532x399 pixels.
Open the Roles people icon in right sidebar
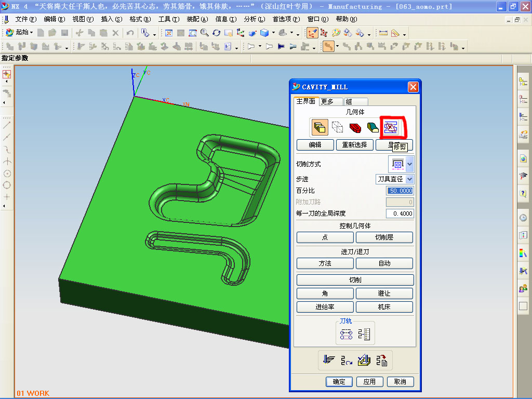[x=523, y=288]
